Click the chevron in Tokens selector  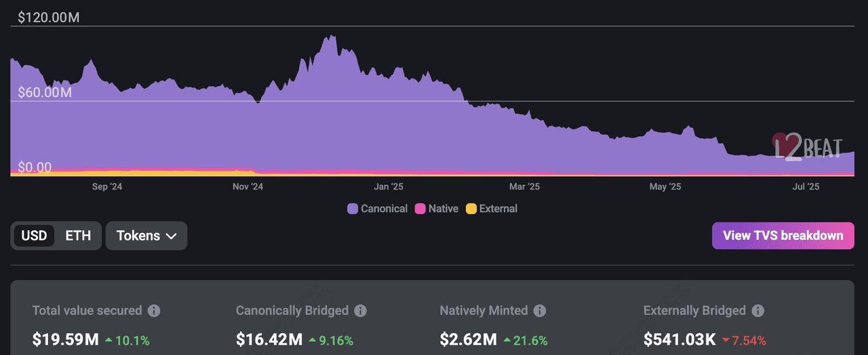point(172,236)
